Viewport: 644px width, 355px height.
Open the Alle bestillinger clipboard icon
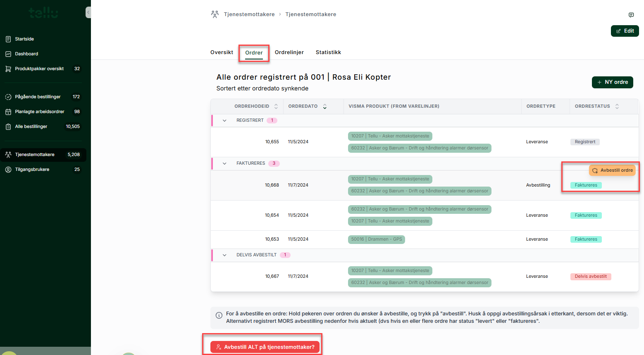pyautogui.click(x=8, y=127)
